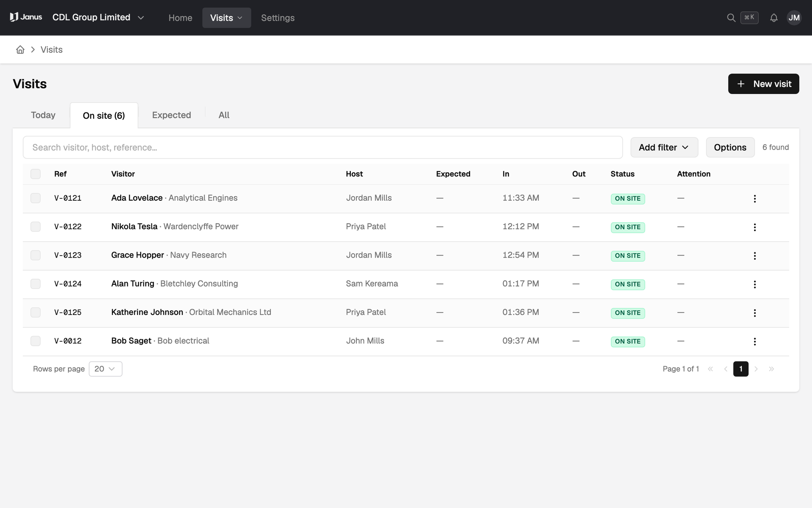Check the Bob Saget row checkbox
This screenshot has width=812, height=508.
(35, 341)
